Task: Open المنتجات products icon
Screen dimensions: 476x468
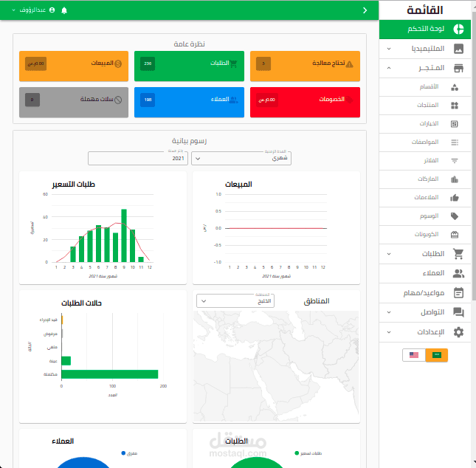Action: 455,106
